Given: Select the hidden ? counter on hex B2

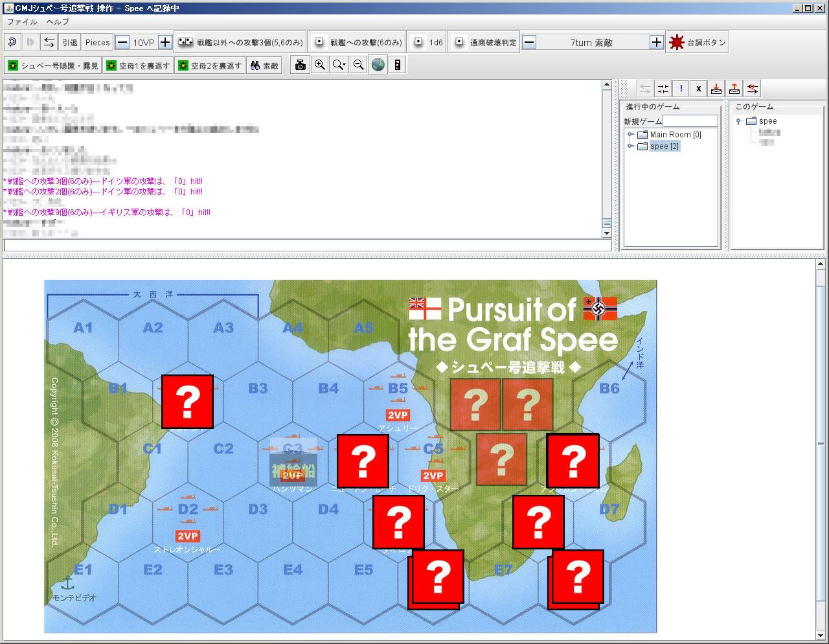Looking at the screenshot, I should 187,402.
